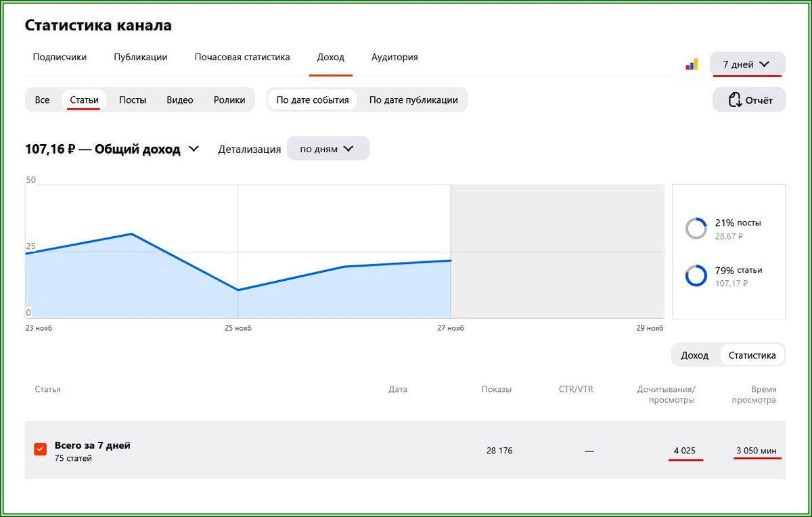Image resolution: width=812 pixels, height=517 pixels.
Task: Click the colored bar chart icon
Action: pos(692,64)
